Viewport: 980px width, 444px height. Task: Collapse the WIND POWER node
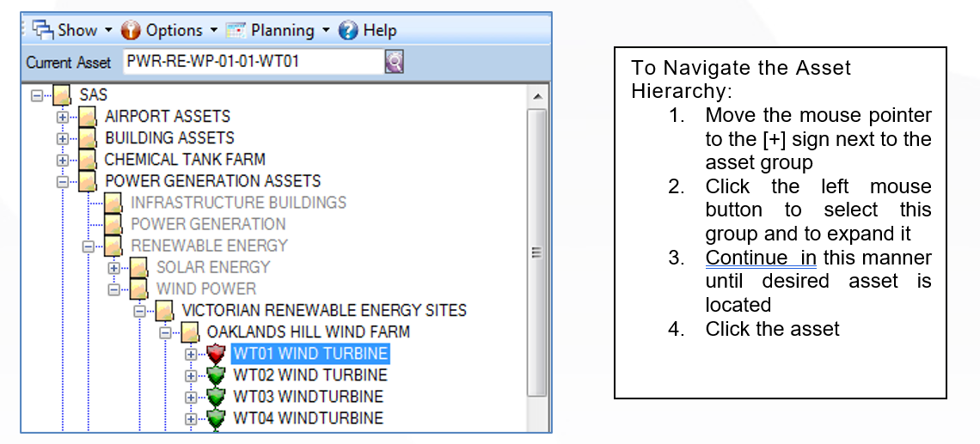(x=113, y=289)
